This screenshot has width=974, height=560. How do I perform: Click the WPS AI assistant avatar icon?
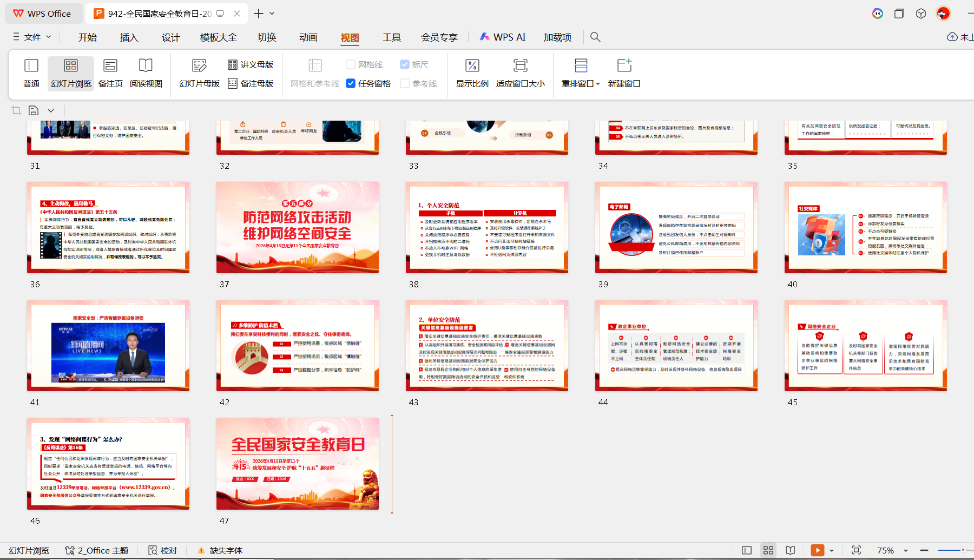tap(878, 14)
